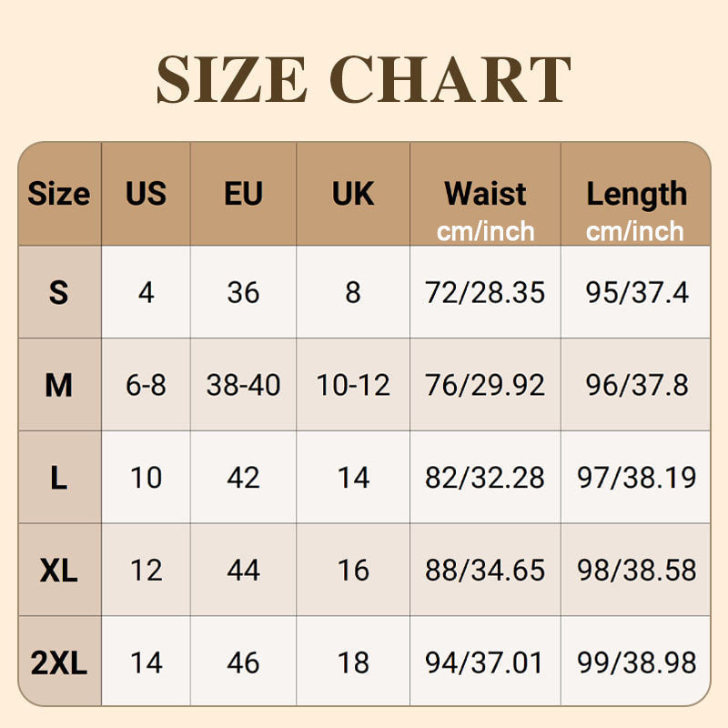Click the Length cm/inch header
This screenshot has height=728, width=728.
coord(636,209)
